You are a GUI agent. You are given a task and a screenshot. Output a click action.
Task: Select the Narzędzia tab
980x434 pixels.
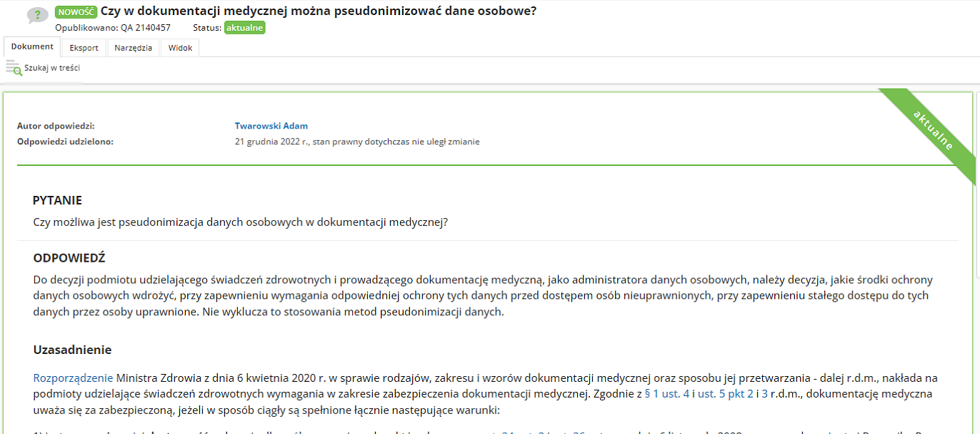click(x=133, y=48)
